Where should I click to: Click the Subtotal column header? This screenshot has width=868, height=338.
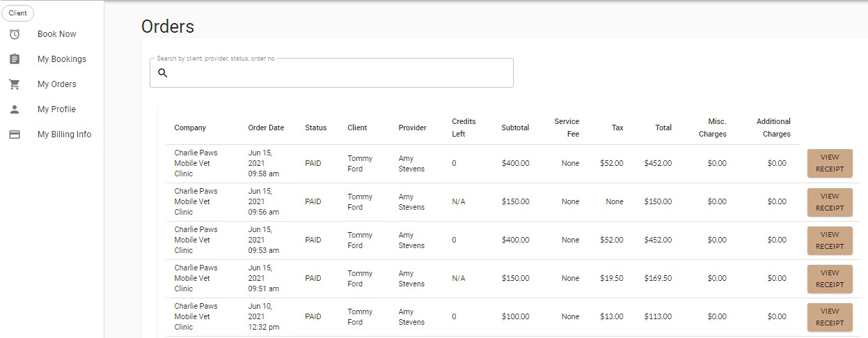515,128
